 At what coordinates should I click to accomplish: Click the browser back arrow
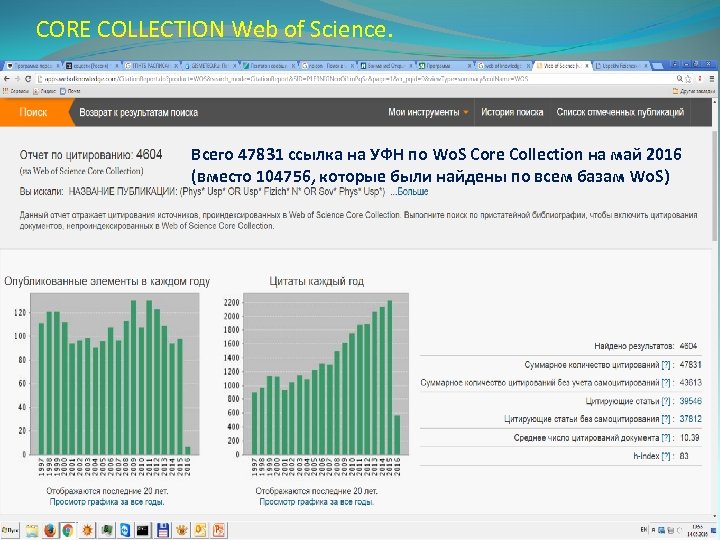tap(6, 79)
